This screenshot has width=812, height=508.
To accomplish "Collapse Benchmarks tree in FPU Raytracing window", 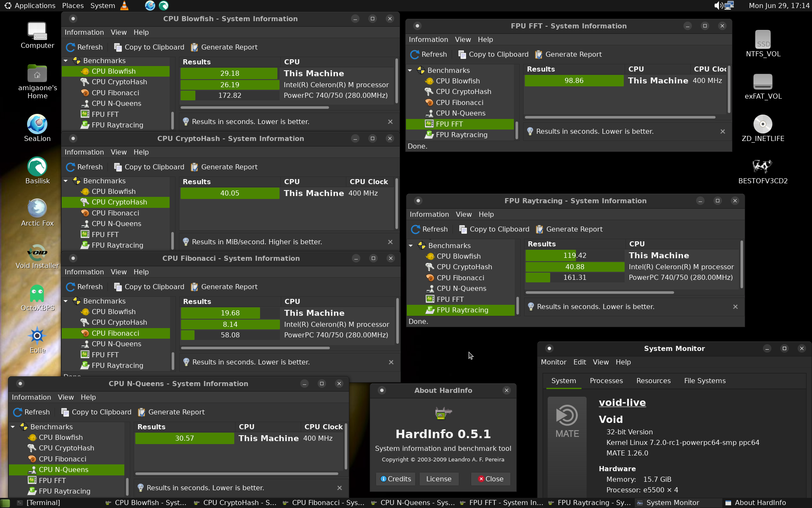I will click(411, 246).
